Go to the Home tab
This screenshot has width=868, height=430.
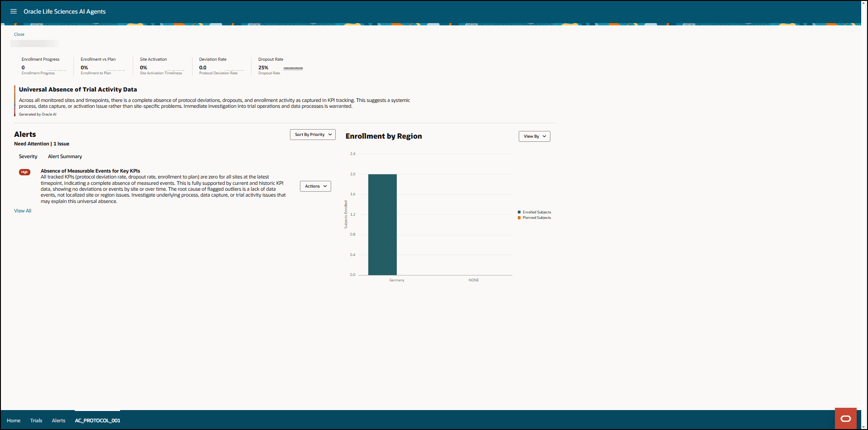[x=14, y=420]
